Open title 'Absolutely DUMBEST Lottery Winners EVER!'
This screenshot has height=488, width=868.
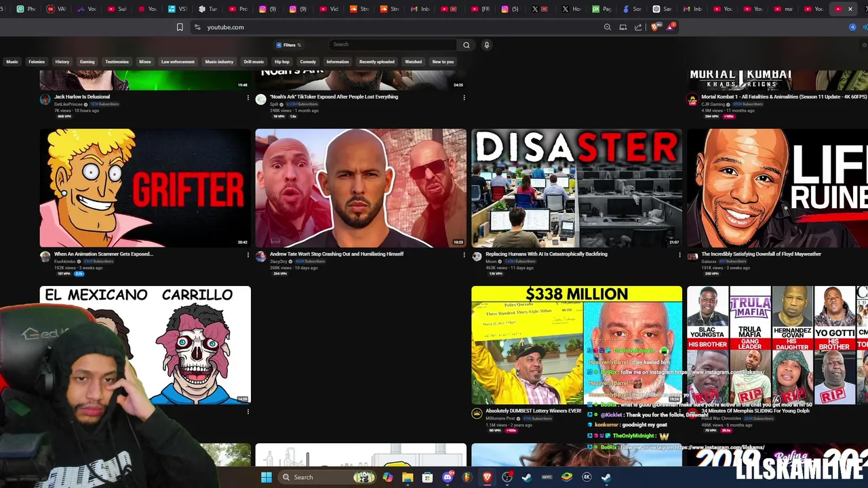[534, 411]
